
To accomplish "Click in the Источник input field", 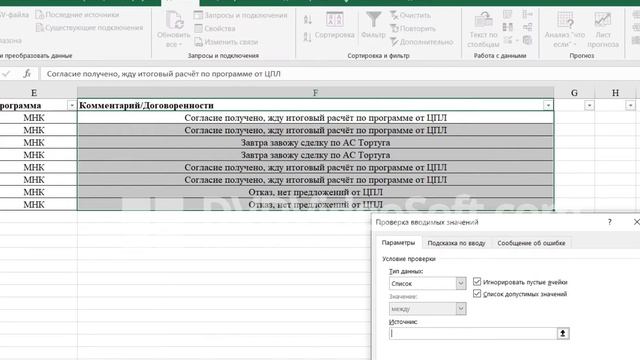I will [473, 333].
